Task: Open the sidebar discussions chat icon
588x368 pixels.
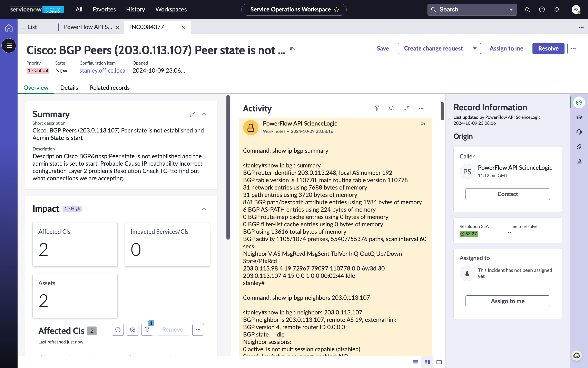Action: (527, 9)
